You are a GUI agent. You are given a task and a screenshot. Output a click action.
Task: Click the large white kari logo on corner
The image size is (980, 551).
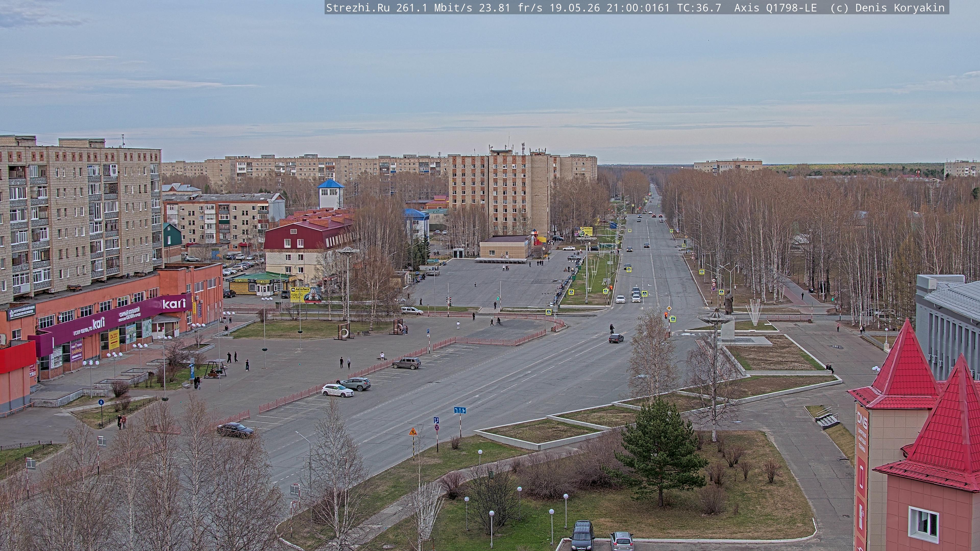click(x=174, y=304)
